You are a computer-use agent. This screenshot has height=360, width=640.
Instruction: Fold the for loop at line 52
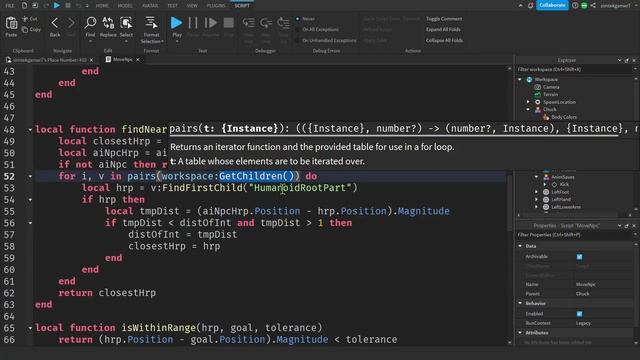tap(30, 177)
